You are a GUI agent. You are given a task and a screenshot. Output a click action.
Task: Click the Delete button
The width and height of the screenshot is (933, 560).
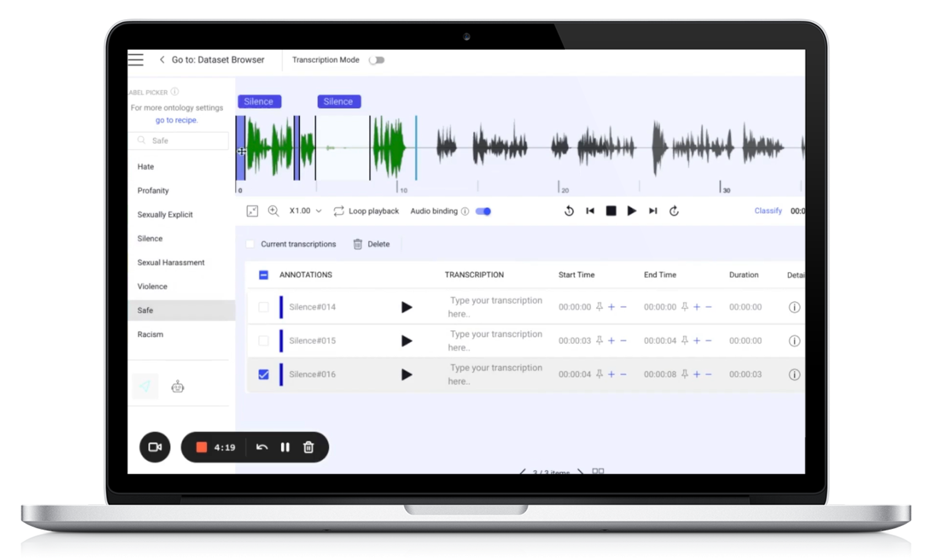[x=371, y=244]
